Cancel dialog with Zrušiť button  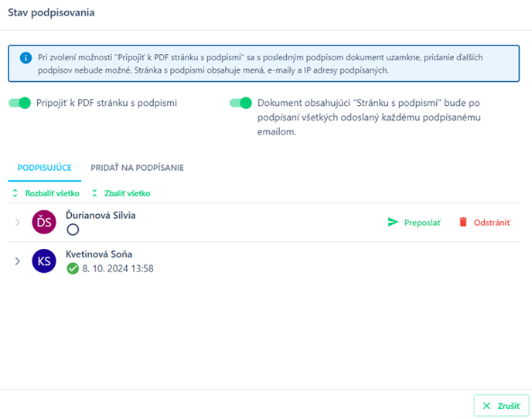pos(502,405)
